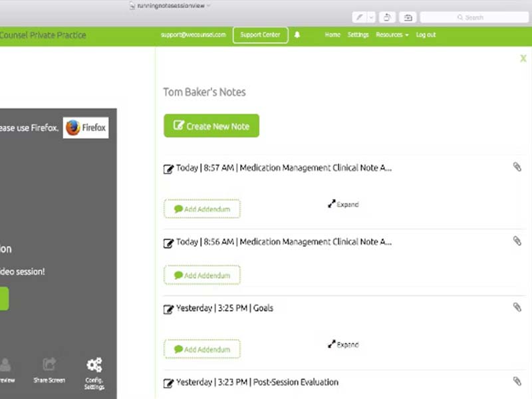This screenshot has height=399, width=532.
Task: Open the Resources dropdown menu
Action: click(392, 35)
